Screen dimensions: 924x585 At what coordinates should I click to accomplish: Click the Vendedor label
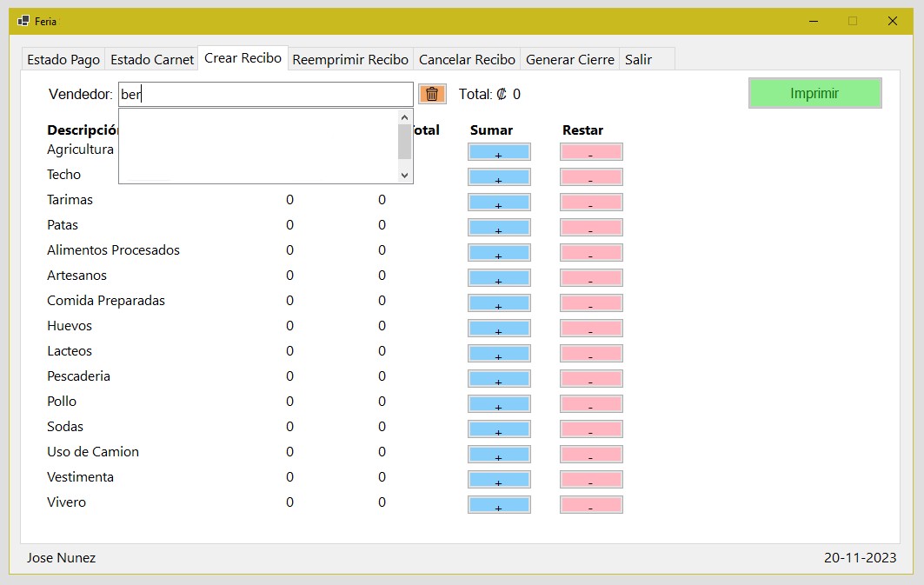coord(80,94)
